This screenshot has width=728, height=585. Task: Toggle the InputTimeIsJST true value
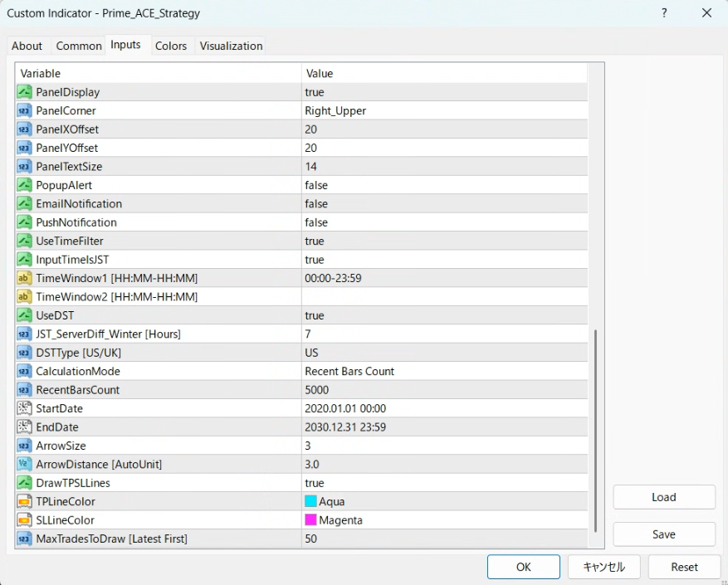(x=444, y=259)
